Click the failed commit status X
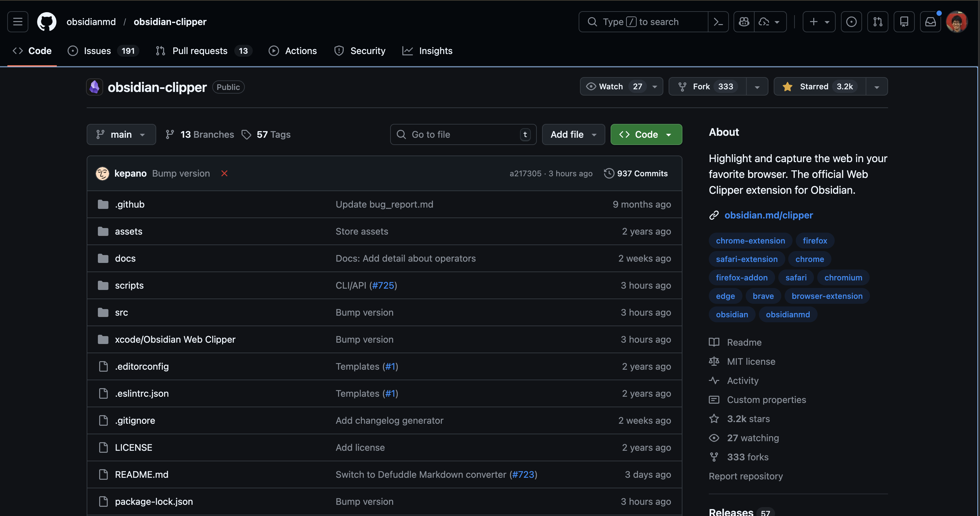The image size is (980, 516). (224, 174)
